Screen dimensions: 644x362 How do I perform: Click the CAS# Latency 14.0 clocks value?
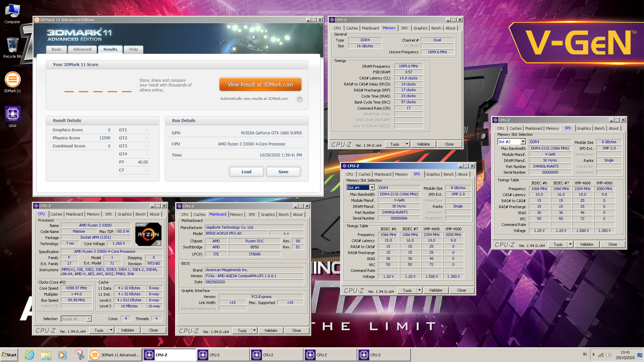coord(409,78)
